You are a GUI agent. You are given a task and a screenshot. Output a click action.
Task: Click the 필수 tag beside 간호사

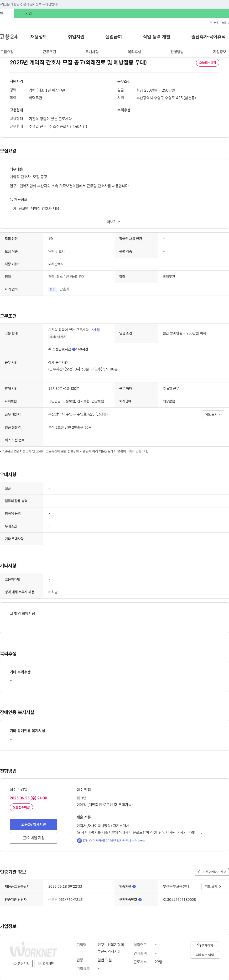tap(52, 290)
